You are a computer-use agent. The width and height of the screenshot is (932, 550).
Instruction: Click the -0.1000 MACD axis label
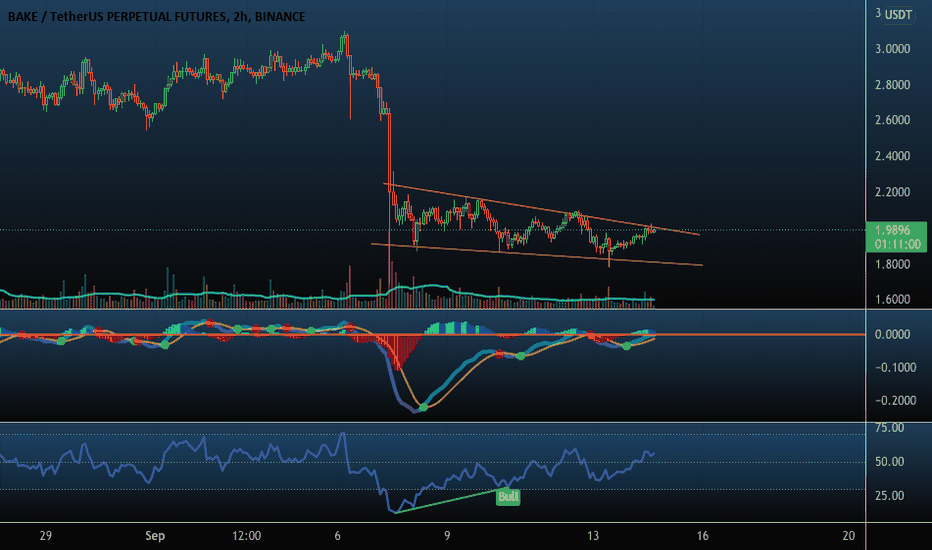pyautogui.click(x=895, y=367)
